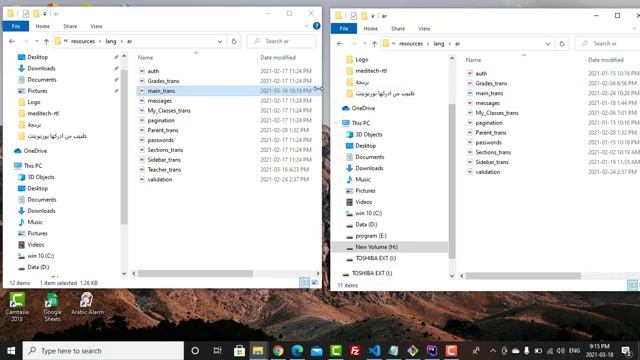Screen dimensions: 640x360
Task: Open Visual Studio Code from taskbar
Action: click(x=374, y=351)
